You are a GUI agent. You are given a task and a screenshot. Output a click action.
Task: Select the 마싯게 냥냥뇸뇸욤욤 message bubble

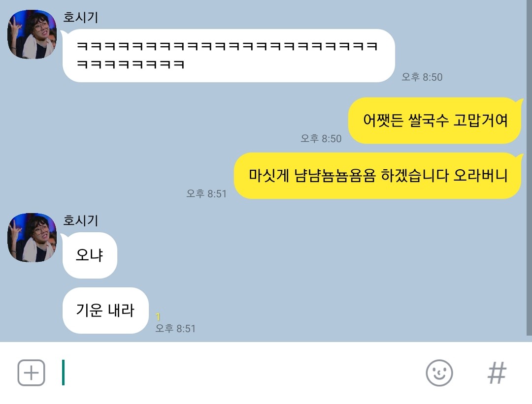(378, 176)
